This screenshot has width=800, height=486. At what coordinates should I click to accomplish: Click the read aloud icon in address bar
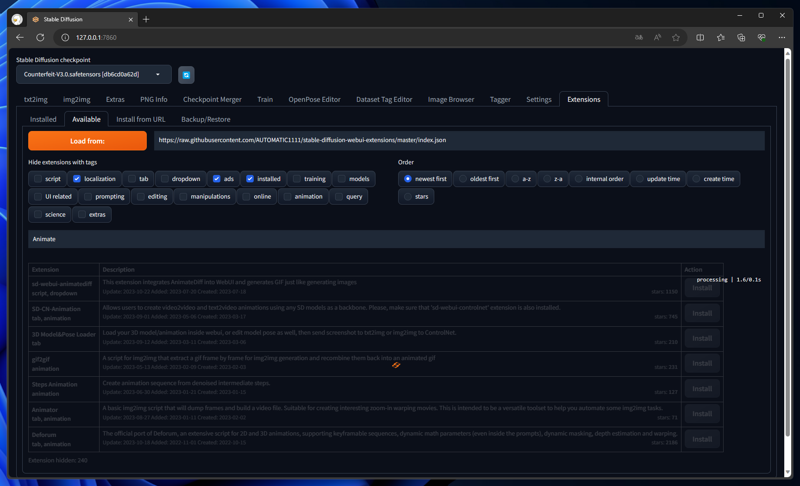point(657,37)
